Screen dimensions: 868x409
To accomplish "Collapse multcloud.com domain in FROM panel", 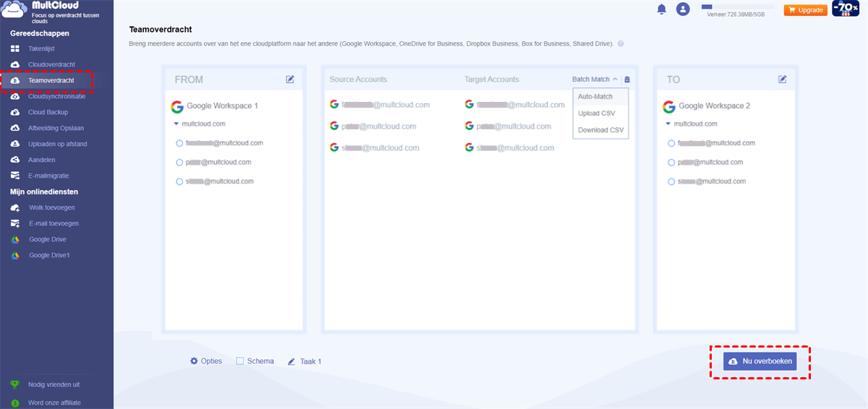I will 176,124.
